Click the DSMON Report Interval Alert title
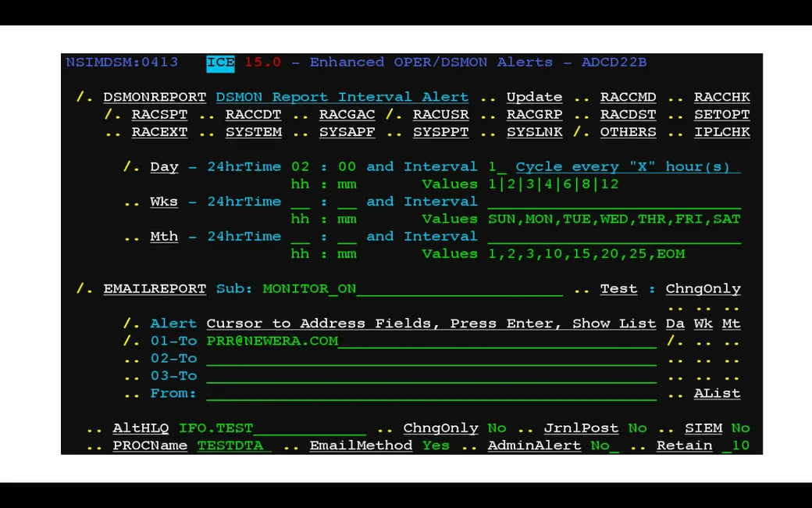This screenshot has height=508, width=812. pos(342,97)
